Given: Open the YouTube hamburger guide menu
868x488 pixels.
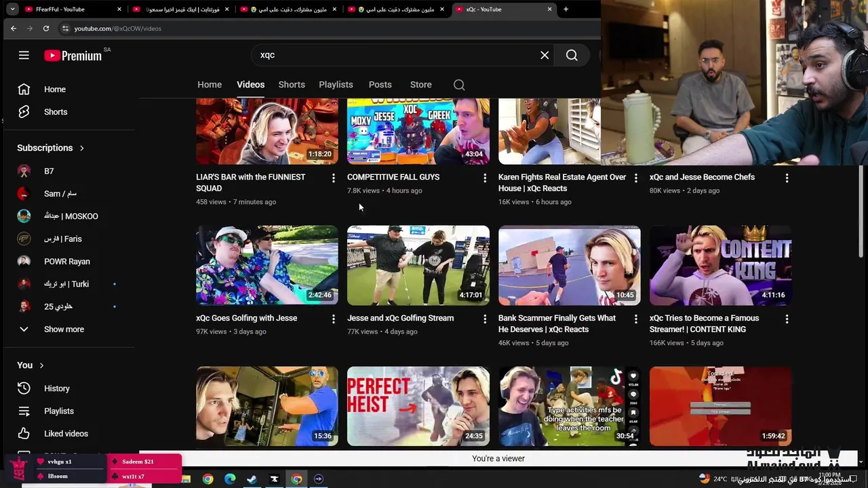Looking at the screenshot, I should (x=24, y=56).
